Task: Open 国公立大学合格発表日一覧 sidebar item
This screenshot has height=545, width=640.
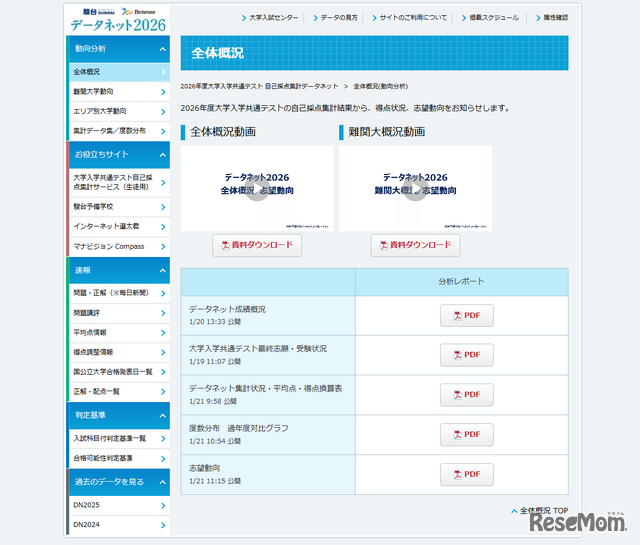Action: (119, 372)
